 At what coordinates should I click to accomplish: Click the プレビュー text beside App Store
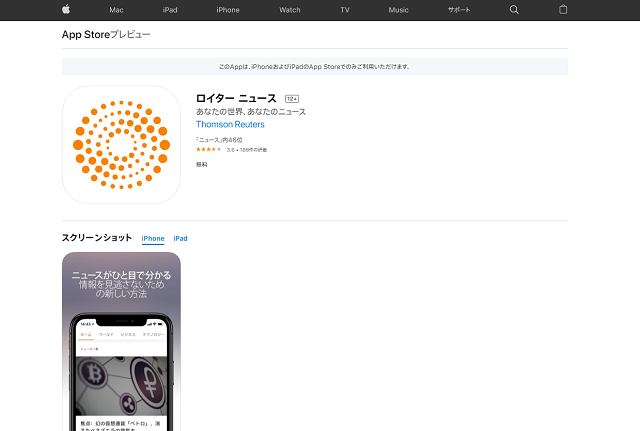130,35
